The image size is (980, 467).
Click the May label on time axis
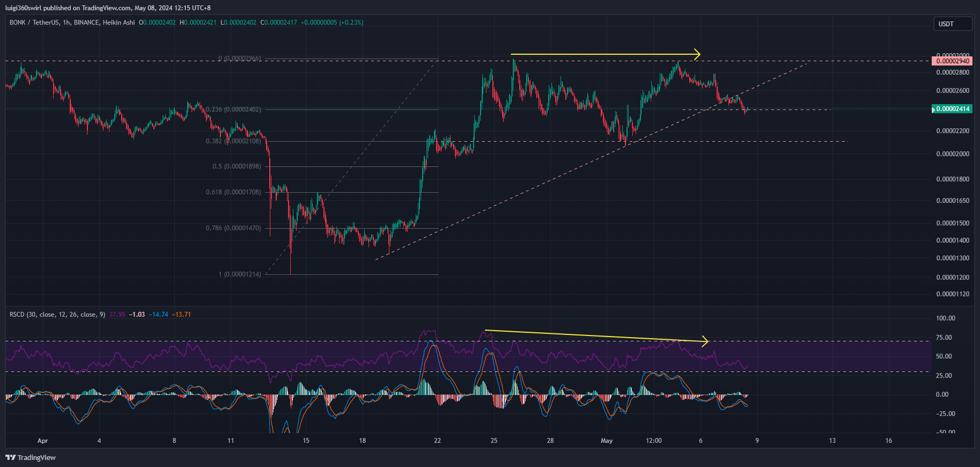(607, 441)
